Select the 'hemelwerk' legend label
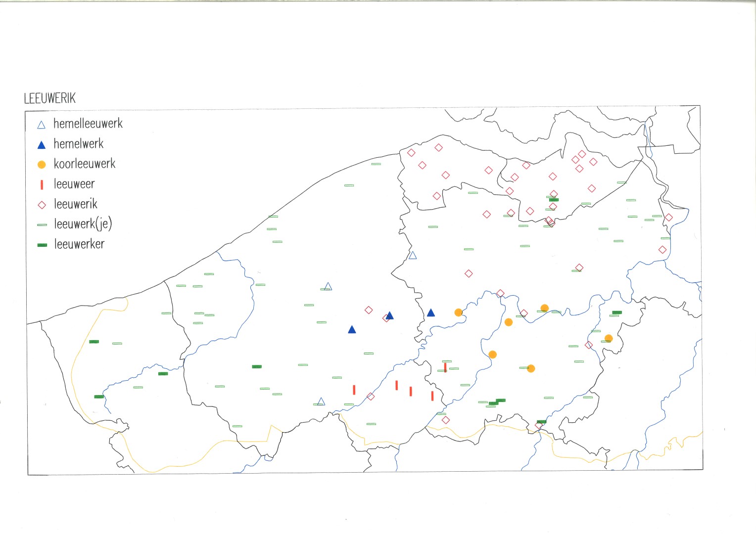 [79, 143]
